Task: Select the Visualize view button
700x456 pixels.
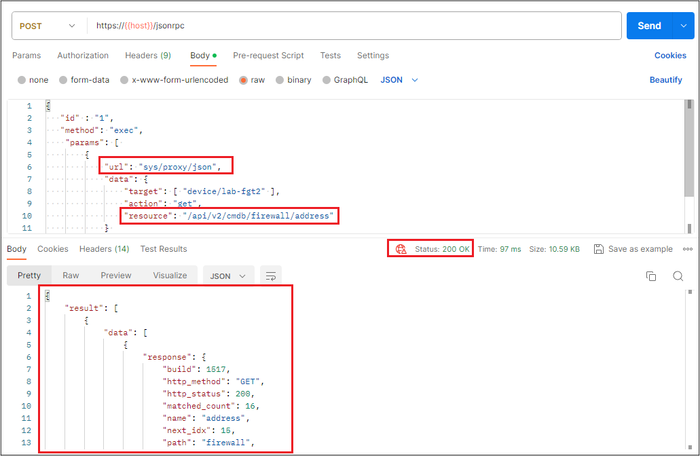Action: coord(170,276)
